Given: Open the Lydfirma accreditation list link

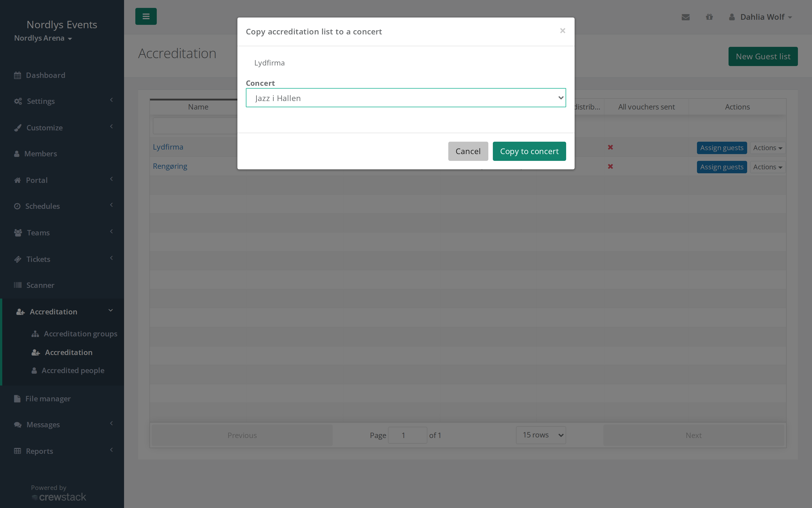Looking at the screenshot, I should coord(168,147).
